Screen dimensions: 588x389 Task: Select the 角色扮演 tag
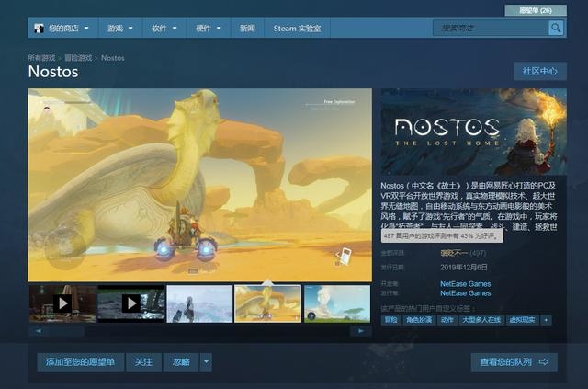[x=419, y=320]
